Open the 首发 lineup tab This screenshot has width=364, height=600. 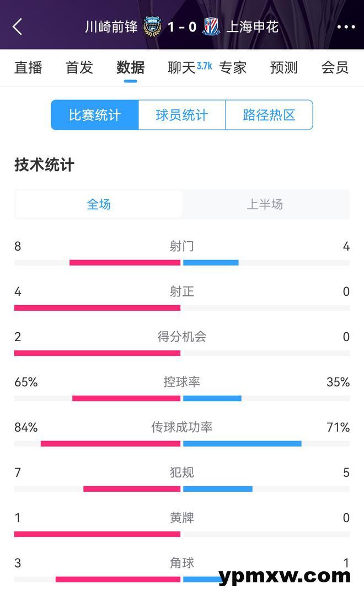[79, 67]
